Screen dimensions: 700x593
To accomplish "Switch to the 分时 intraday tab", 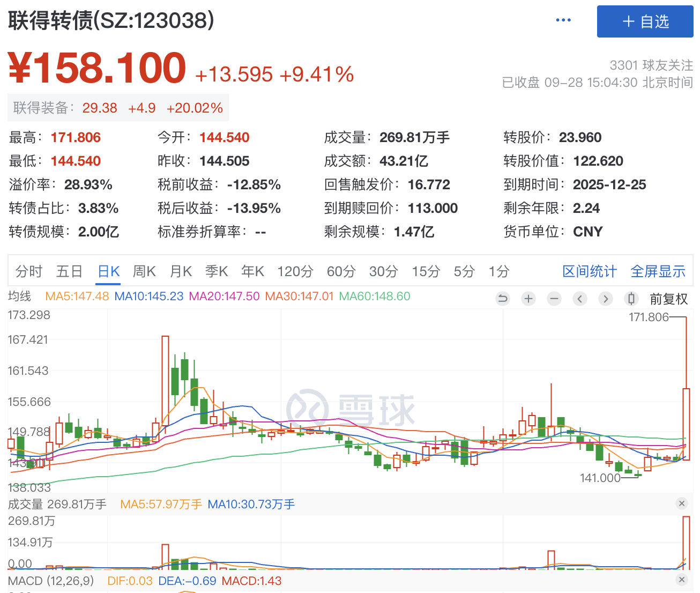I will click(x=29, y=271).
